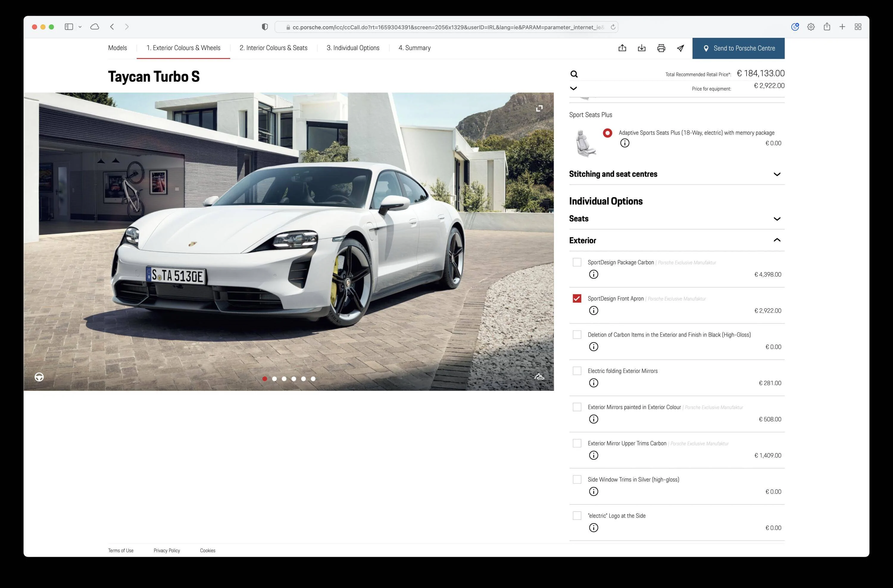The image size is (893, 588).
Task: Uncheck SportDesign Front Apron option
Action: coord(577,299)
